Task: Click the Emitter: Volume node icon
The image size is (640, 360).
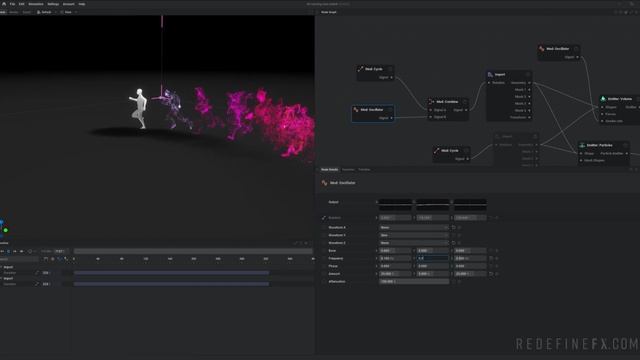Action: [x=603, y=99]
